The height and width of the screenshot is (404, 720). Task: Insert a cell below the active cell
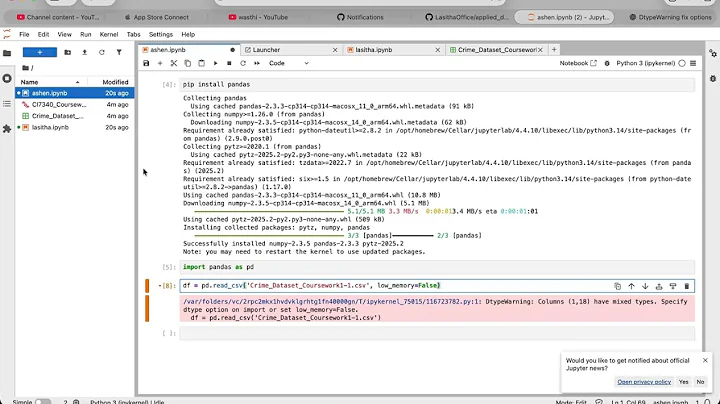673,286
